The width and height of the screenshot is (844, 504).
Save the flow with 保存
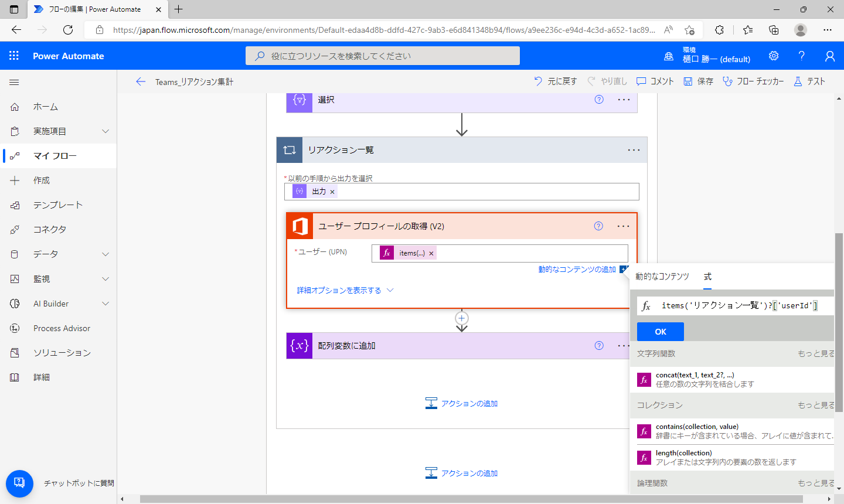click(699, 81)
